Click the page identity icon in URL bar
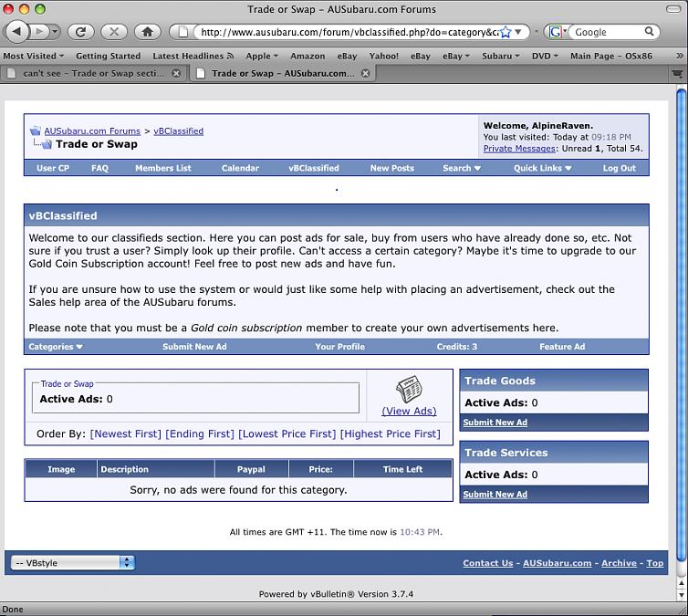688x616 pixels. tap(183, 32)
